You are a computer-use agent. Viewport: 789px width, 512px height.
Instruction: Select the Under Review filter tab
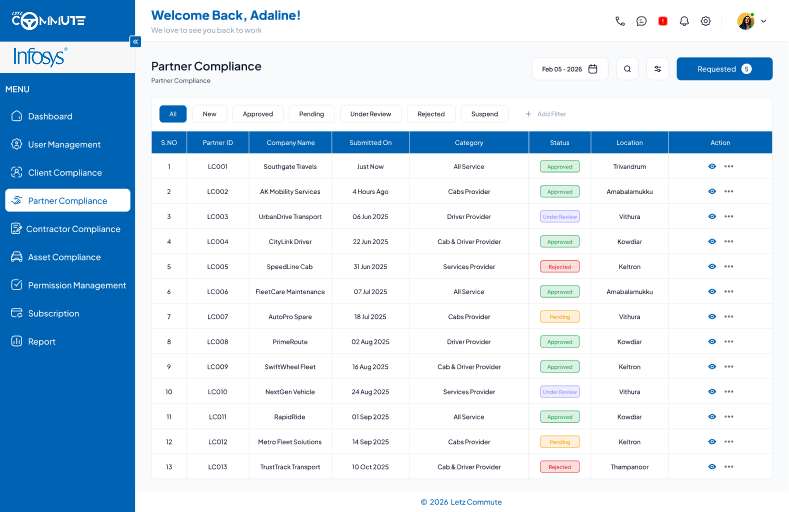pos(370,114)
